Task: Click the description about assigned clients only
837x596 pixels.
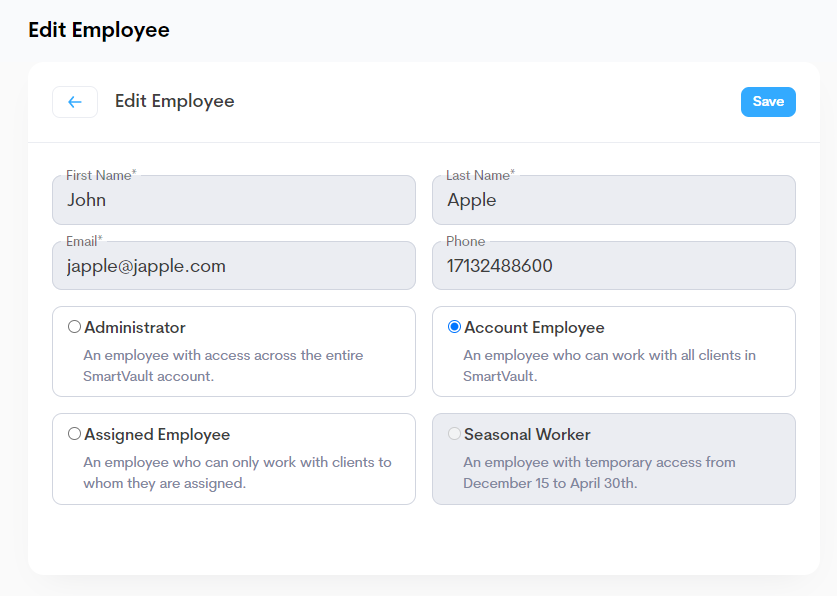Action: (x=236, y=472)
